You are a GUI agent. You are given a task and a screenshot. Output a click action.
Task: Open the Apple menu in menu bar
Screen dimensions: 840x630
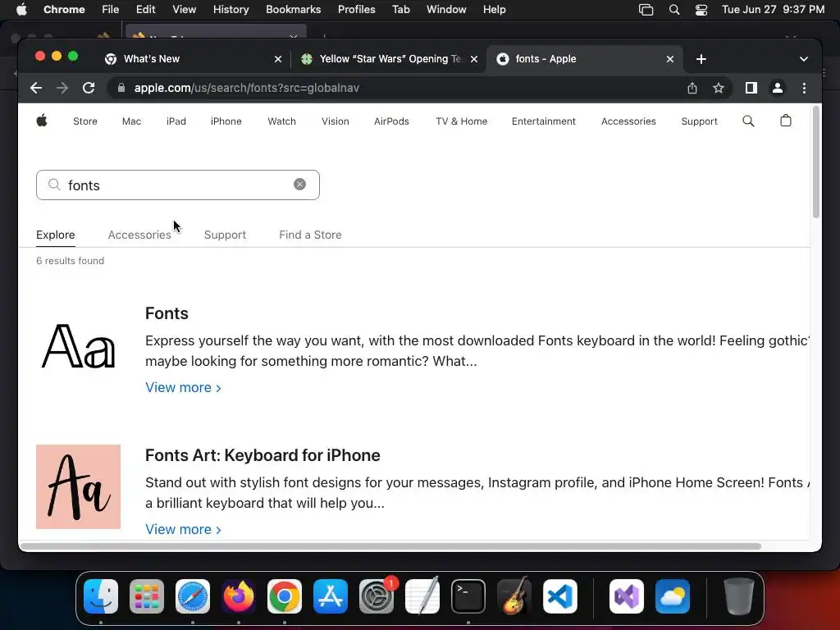pyautogui.click(x=21, y=10)
